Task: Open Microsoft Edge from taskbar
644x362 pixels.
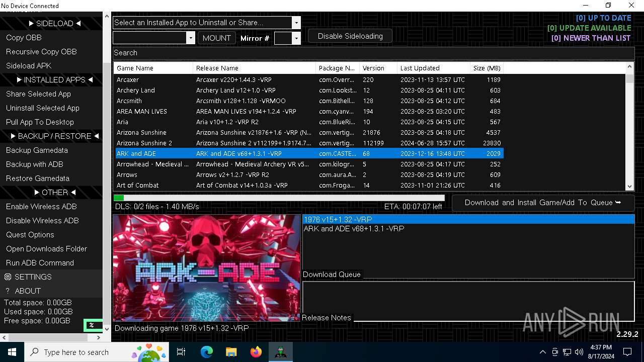Action: pos(207,352)
